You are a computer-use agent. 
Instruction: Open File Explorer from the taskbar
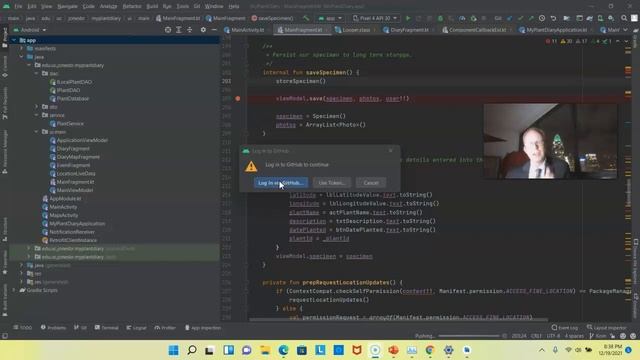point(265,350)
